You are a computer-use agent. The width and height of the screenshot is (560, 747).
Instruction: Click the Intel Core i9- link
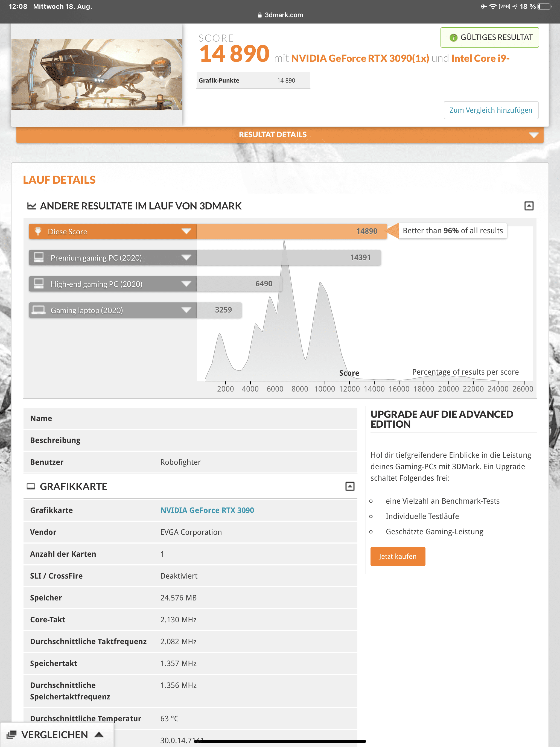(x=480, y=59)
